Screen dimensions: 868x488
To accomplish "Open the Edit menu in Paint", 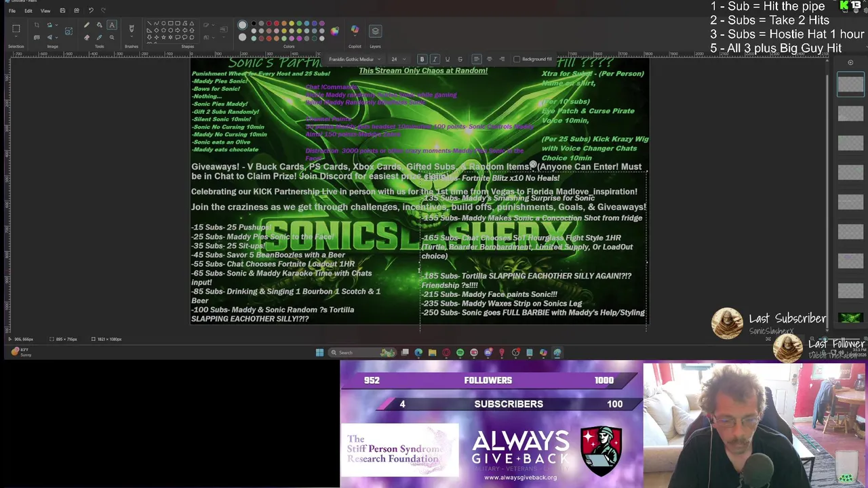I will [28, 11].
